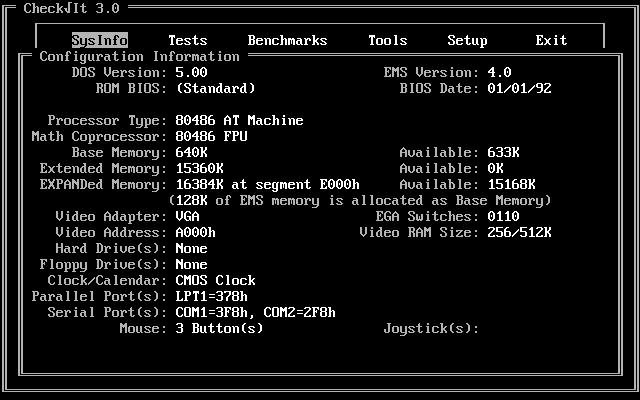The width and height of the screenshot is (640, 400).
Task: Click the 'CMOS Clock' value
Action: tap(216, 280)
